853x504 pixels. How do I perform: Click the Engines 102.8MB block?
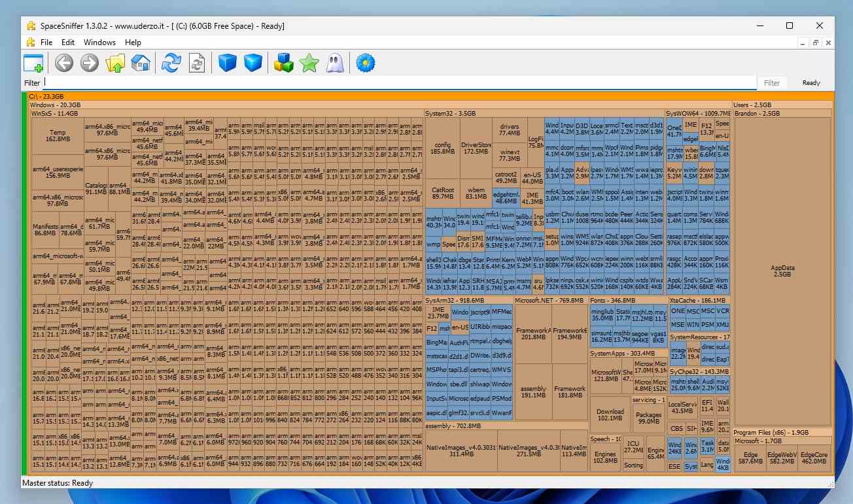[x=605, y=457]
